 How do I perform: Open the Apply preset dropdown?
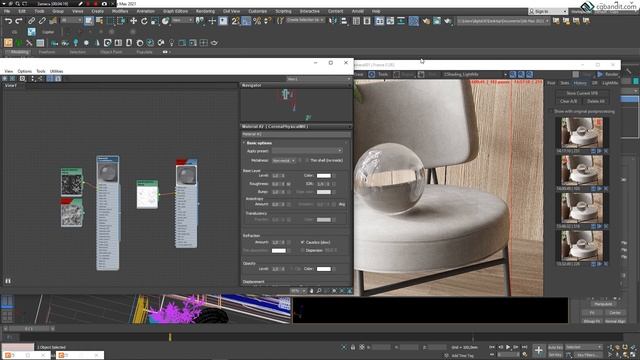point(307,151)
